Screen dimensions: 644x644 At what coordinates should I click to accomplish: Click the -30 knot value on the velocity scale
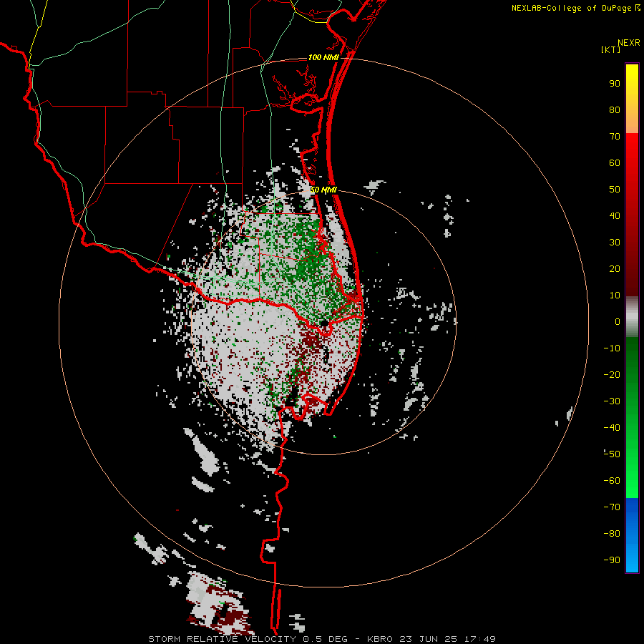(x=612, y=401)
